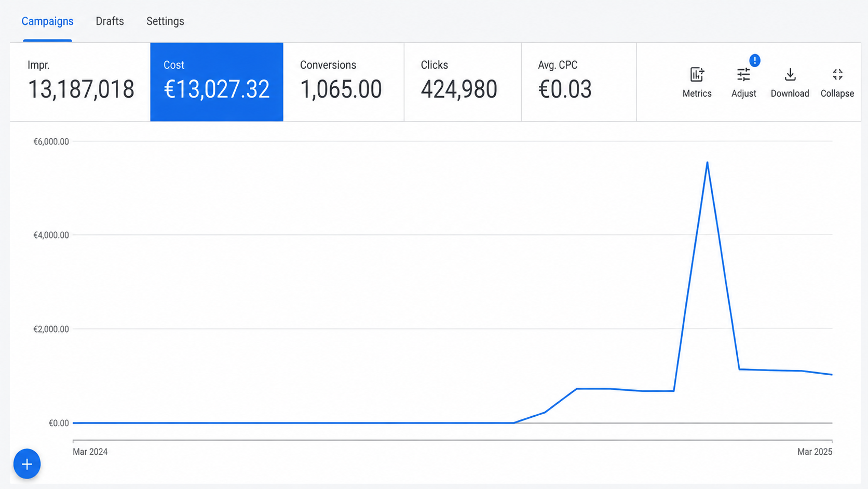This screenshot has height=489, width=868.
Task: Click the Mar 2025 date label
Action: click(x=815, y=452)
